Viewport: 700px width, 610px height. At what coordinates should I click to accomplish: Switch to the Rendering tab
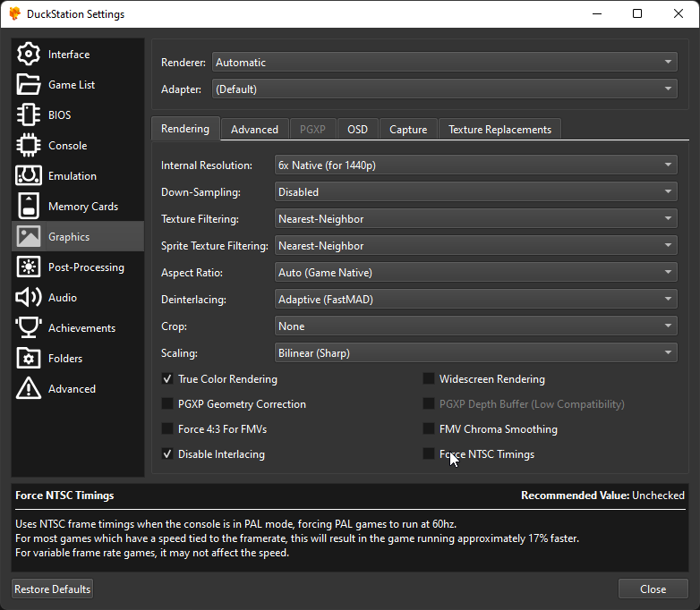[185, 129]
